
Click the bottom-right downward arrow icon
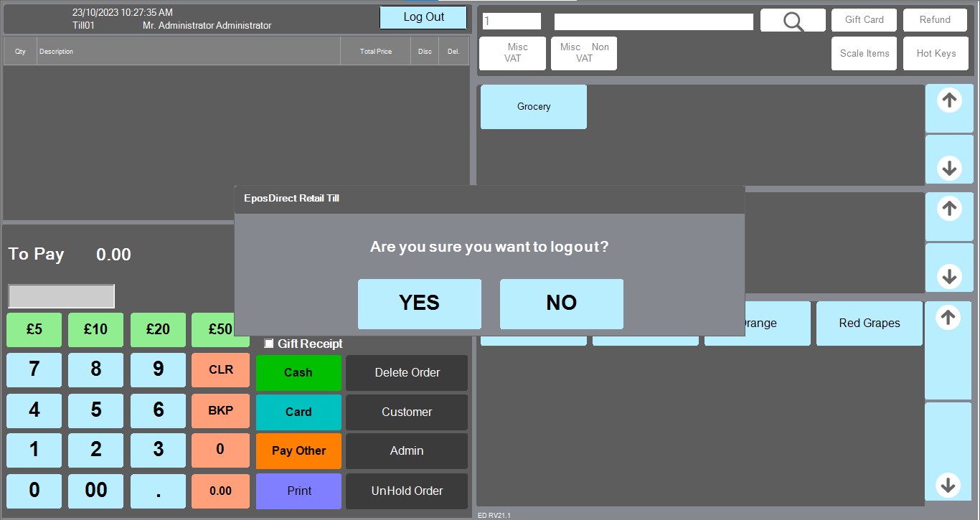tap(949, 484)
